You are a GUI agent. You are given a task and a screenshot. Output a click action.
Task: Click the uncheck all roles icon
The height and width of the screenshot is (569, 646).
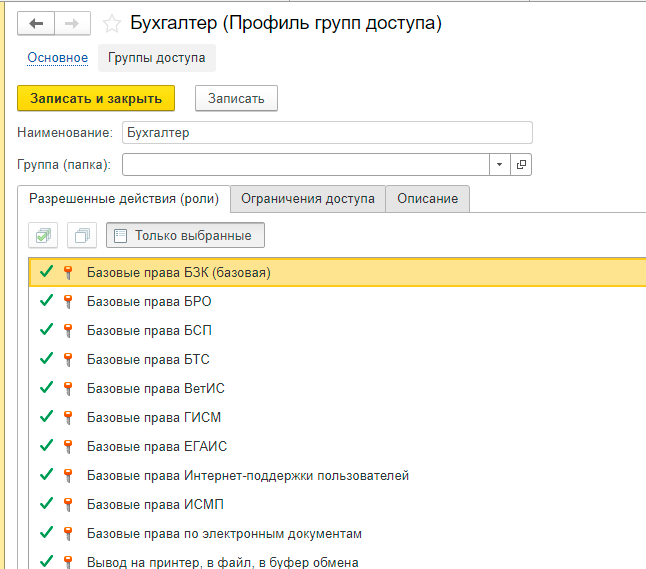coord(82,236)
